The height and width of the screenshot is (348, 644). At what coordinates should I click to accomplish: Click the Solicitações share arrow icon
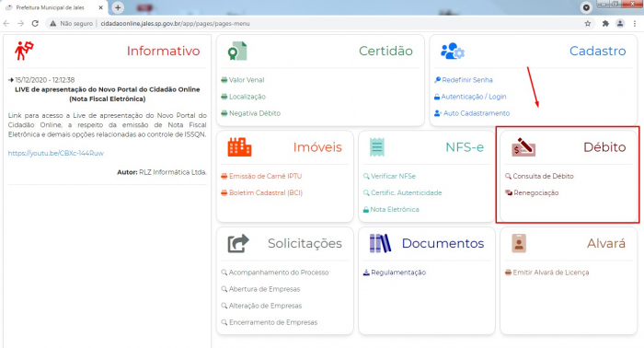[238, 243]
